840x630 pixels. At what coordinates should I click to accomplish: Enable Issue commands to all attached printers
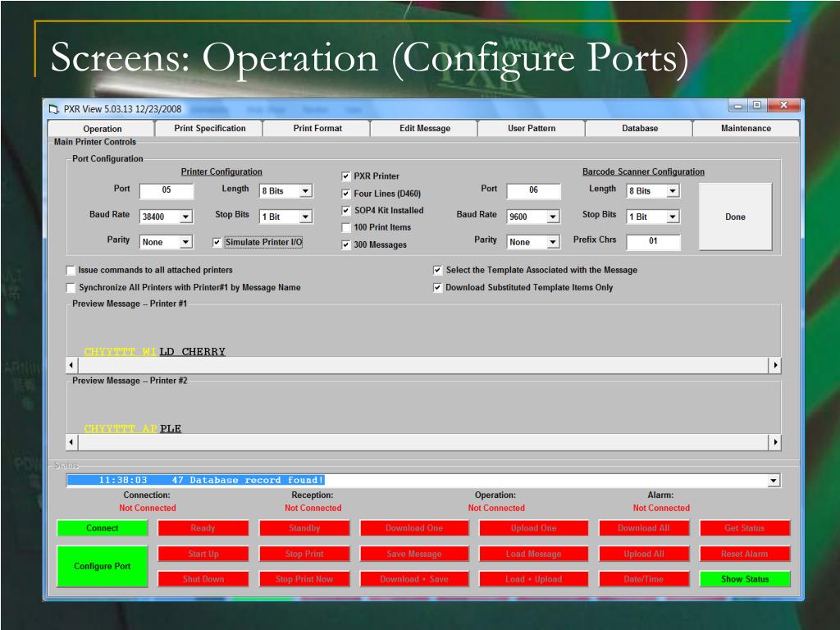tap(71, 271)
